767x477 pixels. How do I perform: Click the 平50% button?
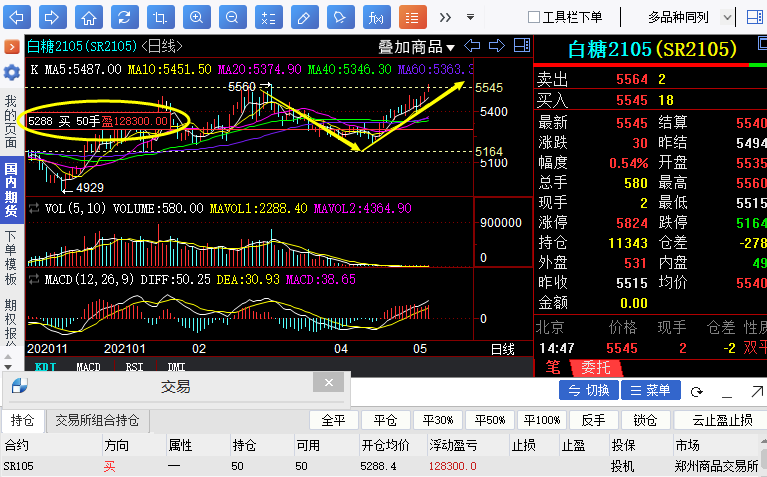click(490, 420)
